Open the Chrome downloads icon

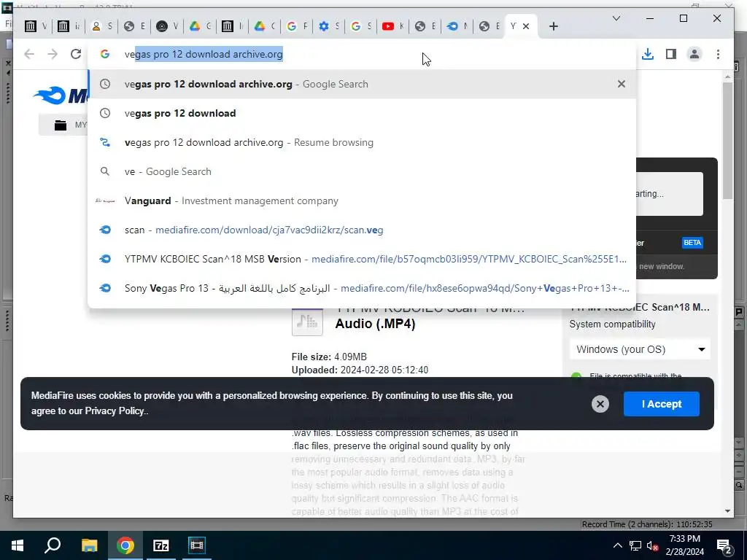coord(648,54)
